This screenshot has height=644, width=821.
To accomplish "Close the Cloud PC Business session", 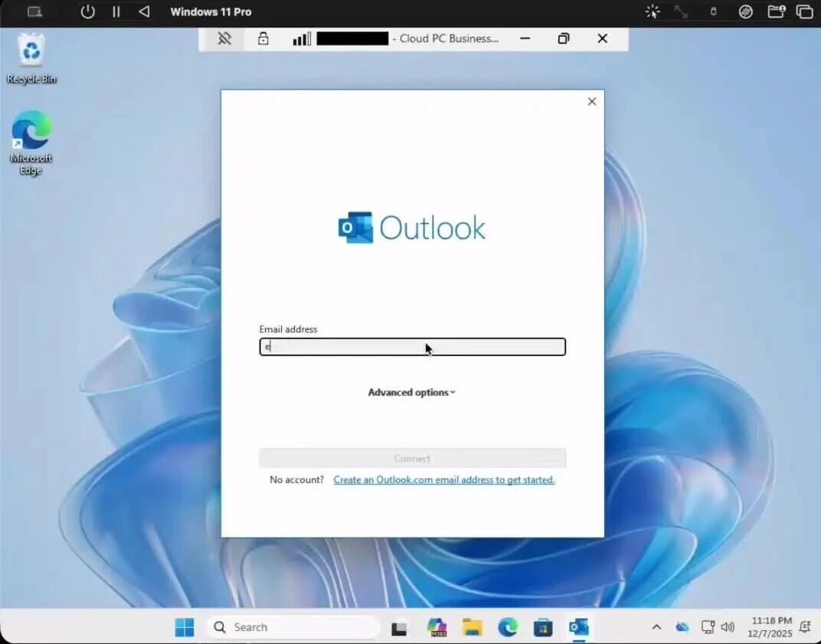I will coord(602,38).
